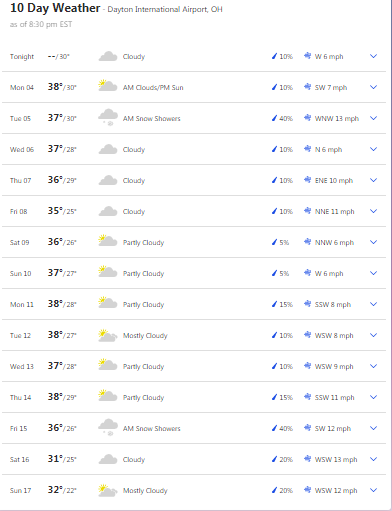Expand the Wed 06 forecast row

tap(374, 149)
